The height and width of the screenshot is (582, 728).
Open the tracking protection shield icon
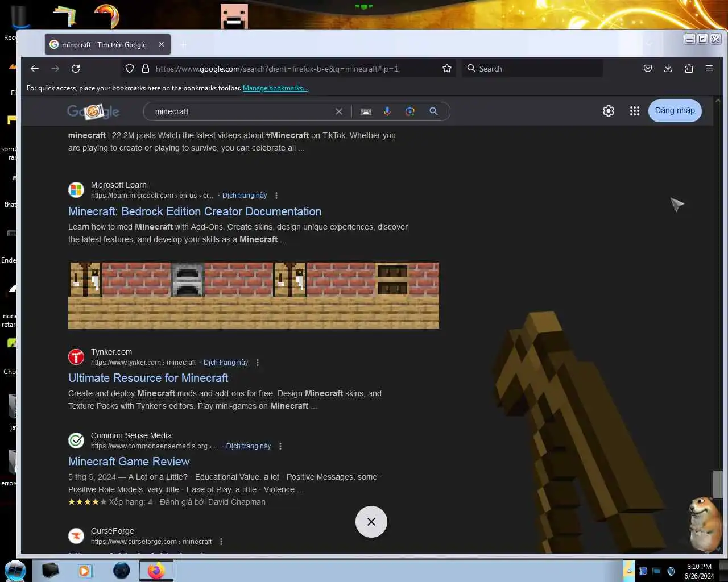coord(130,69)
